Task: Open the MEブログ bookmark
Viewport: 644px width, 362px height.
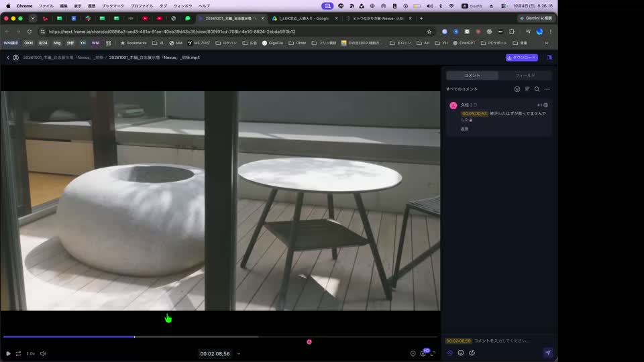Action: [x=199, y=43]
